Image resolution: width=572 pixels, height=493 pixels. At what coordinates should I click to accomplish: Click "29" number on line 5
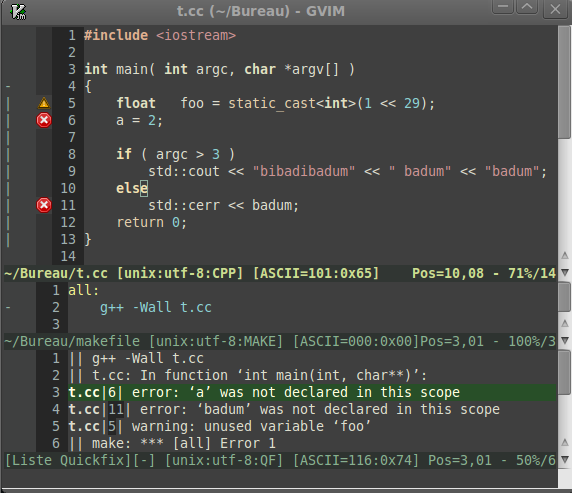412,103
